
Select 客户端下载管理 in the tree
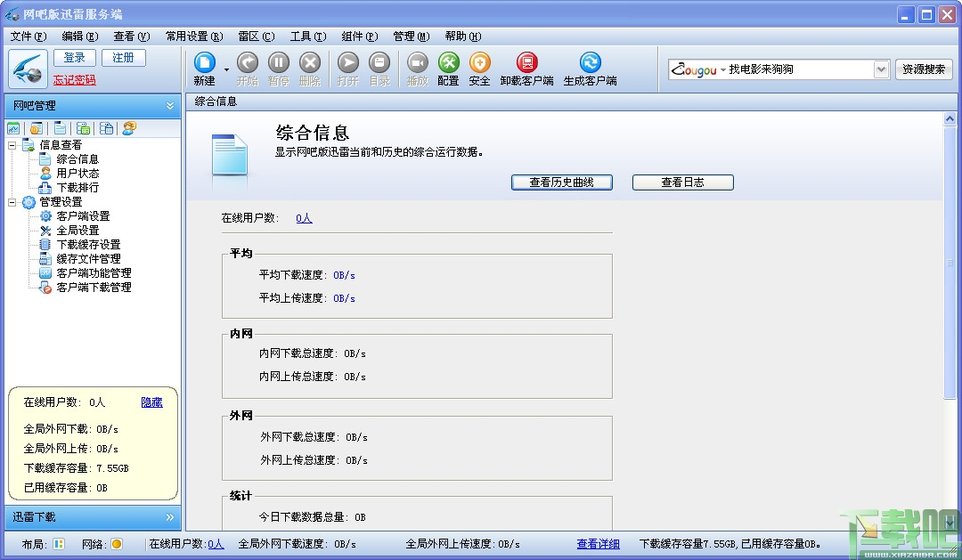point(94,287)
